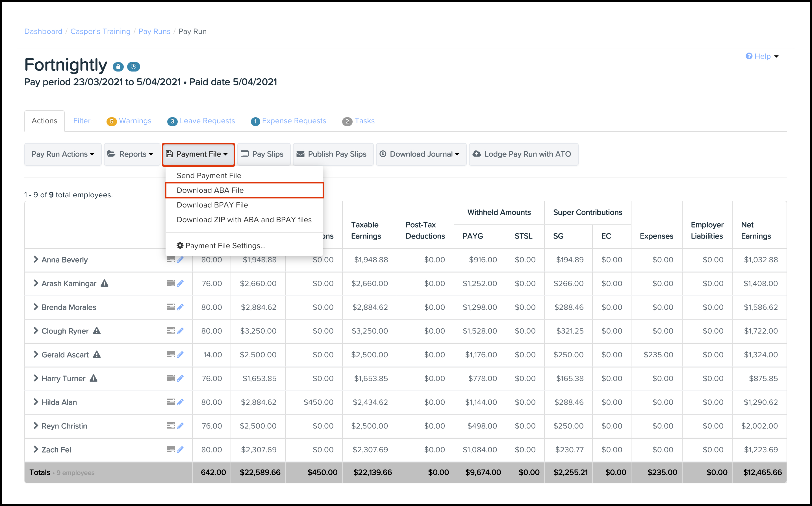
Task: Select Download ABA File menu item
Action: (x=210, y=190)
